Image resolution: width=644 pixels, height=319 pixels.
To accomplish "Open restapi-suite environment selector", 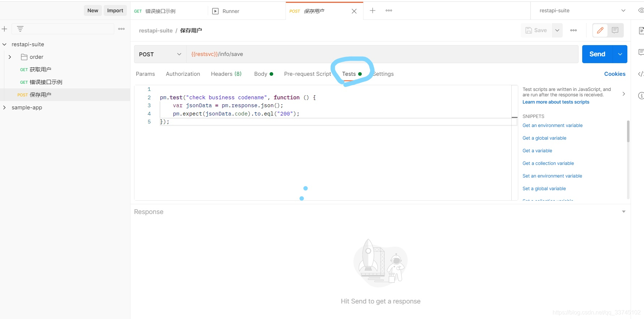I will tap(582, 10).
